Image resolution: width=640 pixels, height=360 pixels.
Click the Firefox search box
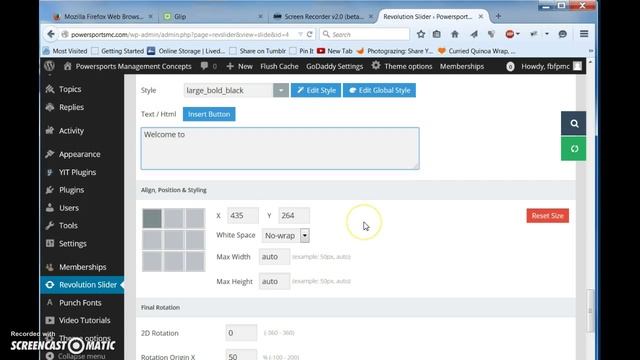pyautogui.click(x=364, y=34)
